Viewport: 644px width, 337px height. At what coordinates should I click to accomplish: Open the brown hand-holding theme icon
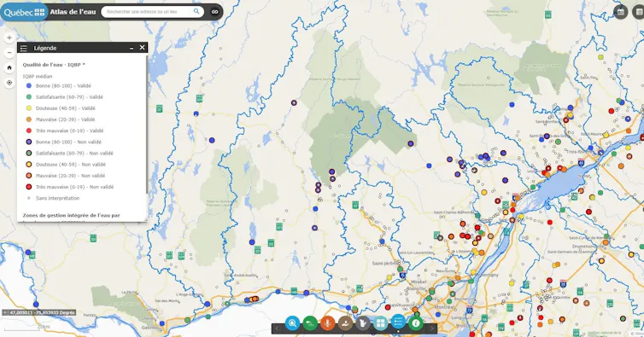(x=345, y=323)
